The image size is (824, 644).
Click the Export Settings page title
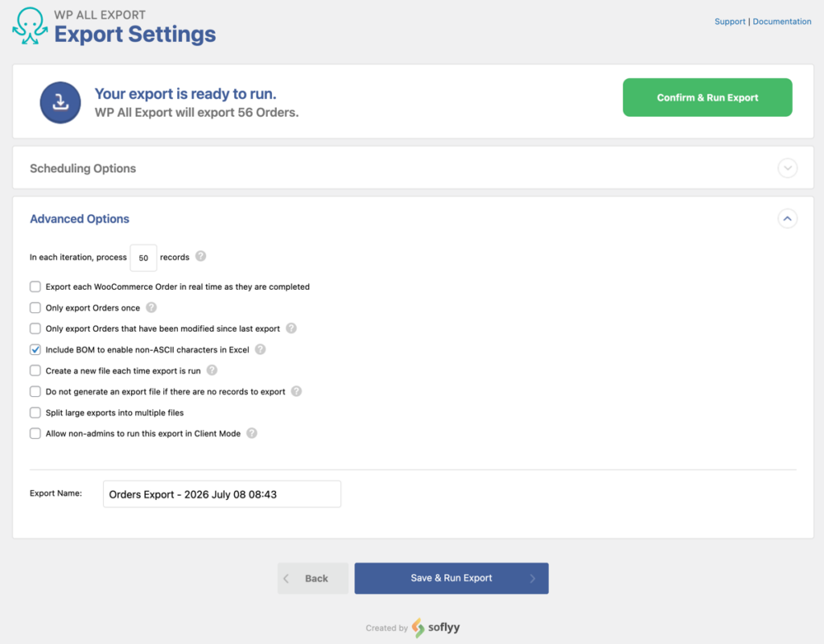point(135,34)
